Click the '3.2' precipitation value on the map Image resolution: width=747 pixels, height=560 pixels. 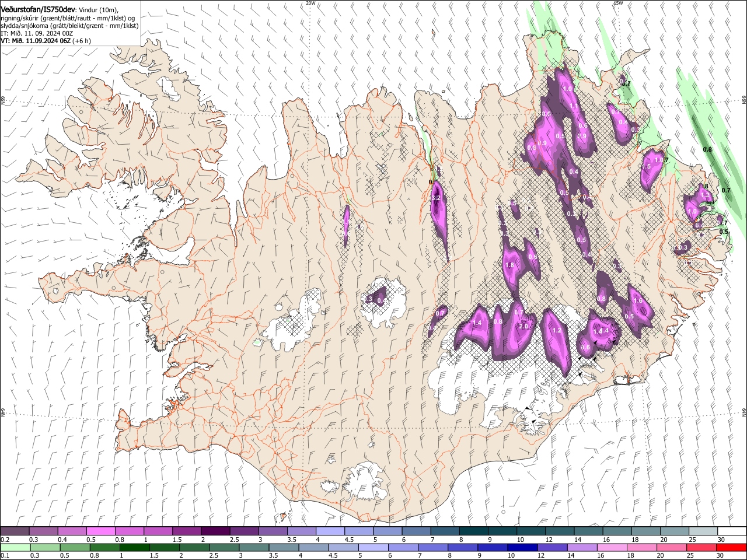pos(435,198)
